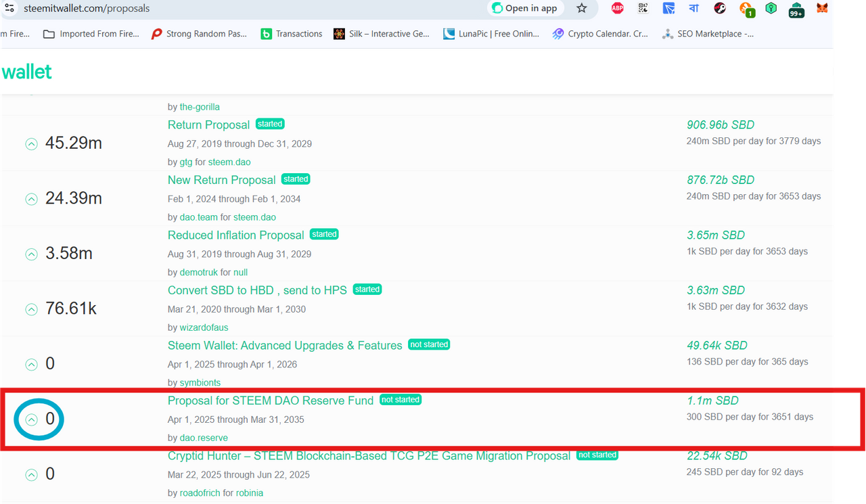Open the orange extension with badge 1
The width and height of the screenshot is (866, 504).
pyautogui.click(x=746, y=9)
